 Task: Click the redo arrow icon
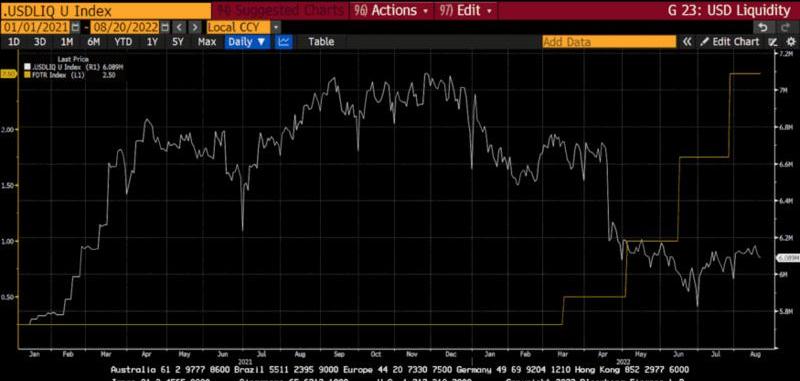point(785,27)
